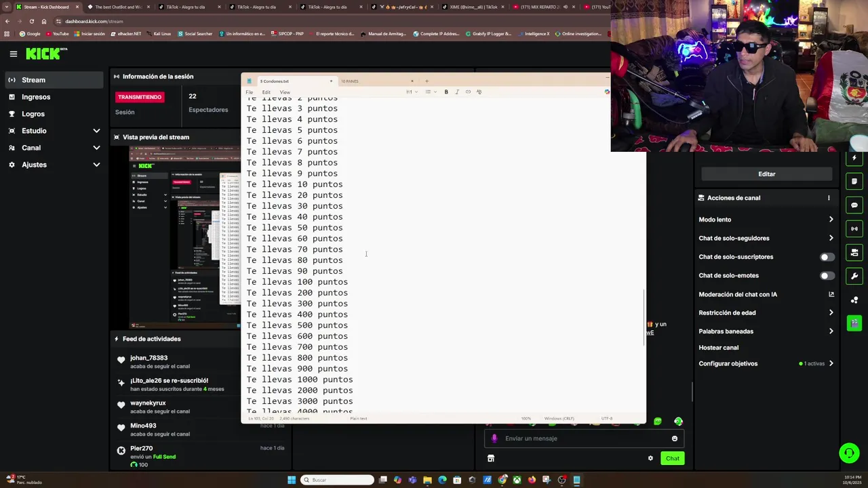Open the Notepad File menu
The width and height of the screenshot is (868, 488).
(250, 92)
